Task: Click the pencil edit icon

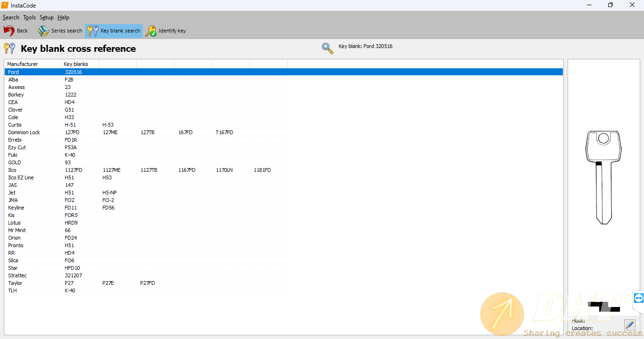Action: (x=629, y=324)
